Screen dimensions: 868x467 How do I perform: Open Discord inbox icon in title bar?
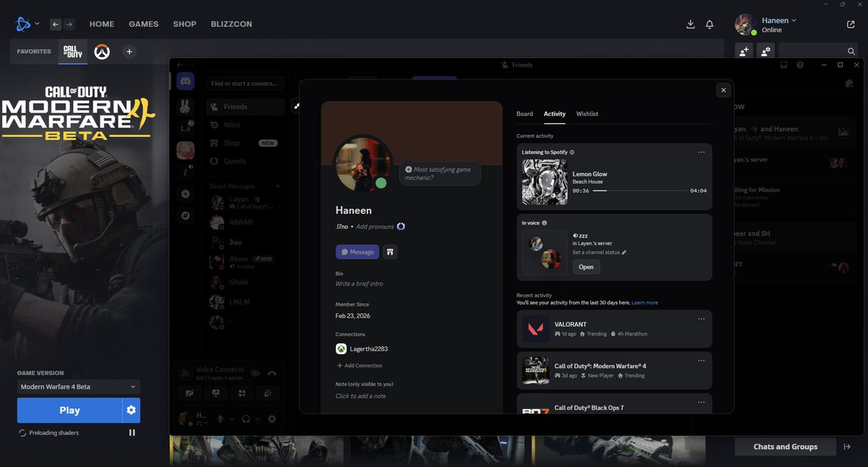point(783,64)
